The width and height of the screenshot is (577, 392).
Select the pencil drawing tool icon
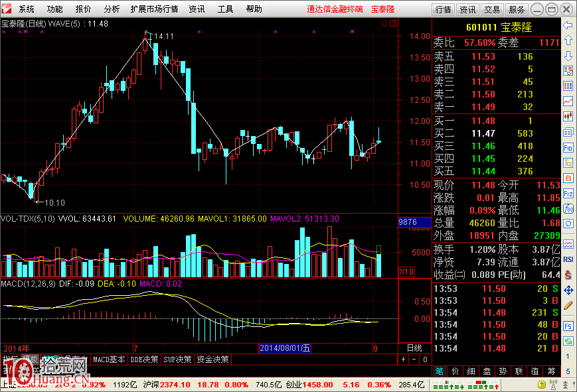(568, 305)
